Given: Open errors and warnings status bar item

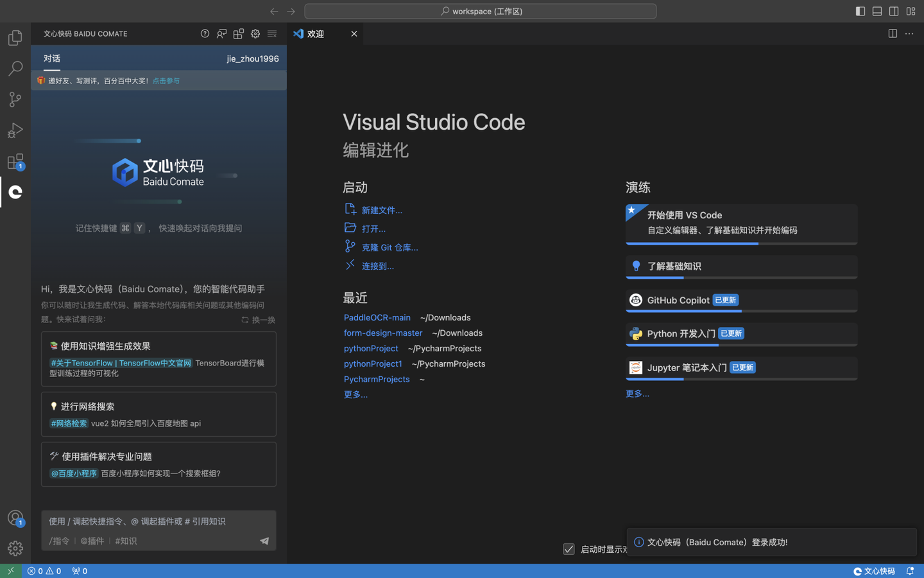Looking at the screenshot, I should 44,571.
